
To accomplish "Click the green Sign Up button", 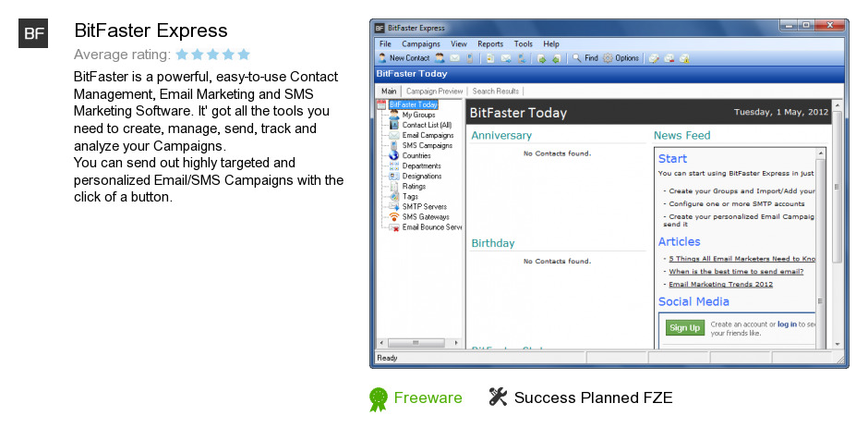I will pyautogui.click(x=685, y=327).
